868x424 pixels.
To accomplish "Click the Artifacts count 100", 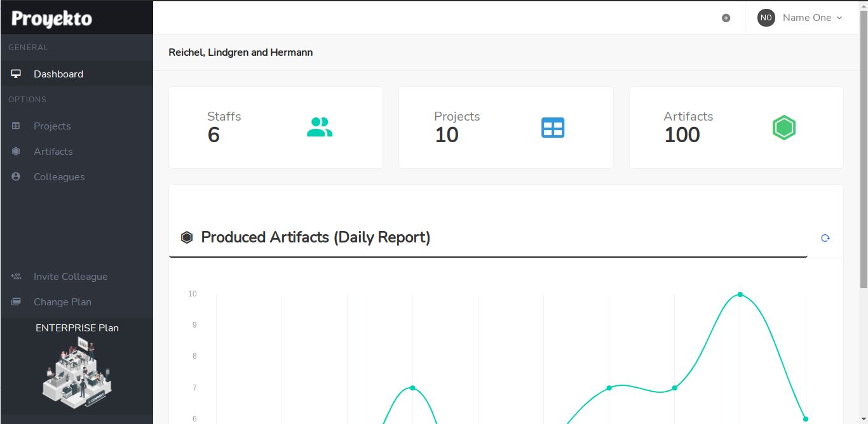I will point(682,135).
